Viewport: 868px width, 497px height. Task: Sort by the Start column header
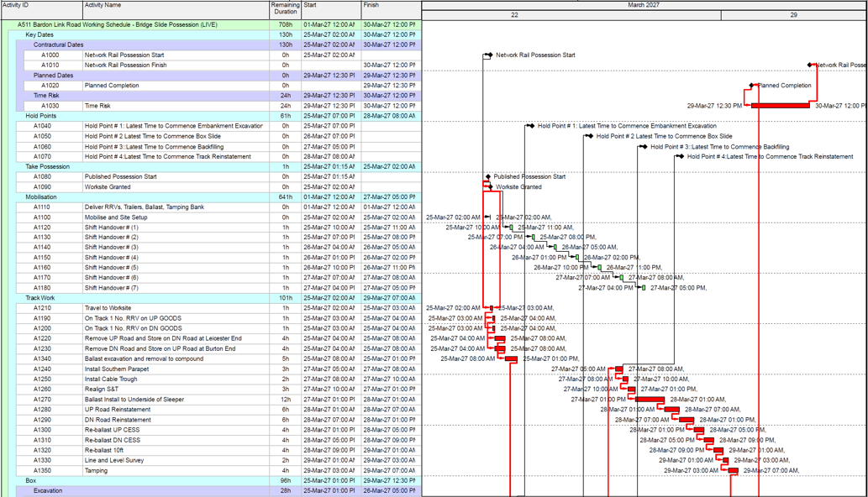click(331, 10)
